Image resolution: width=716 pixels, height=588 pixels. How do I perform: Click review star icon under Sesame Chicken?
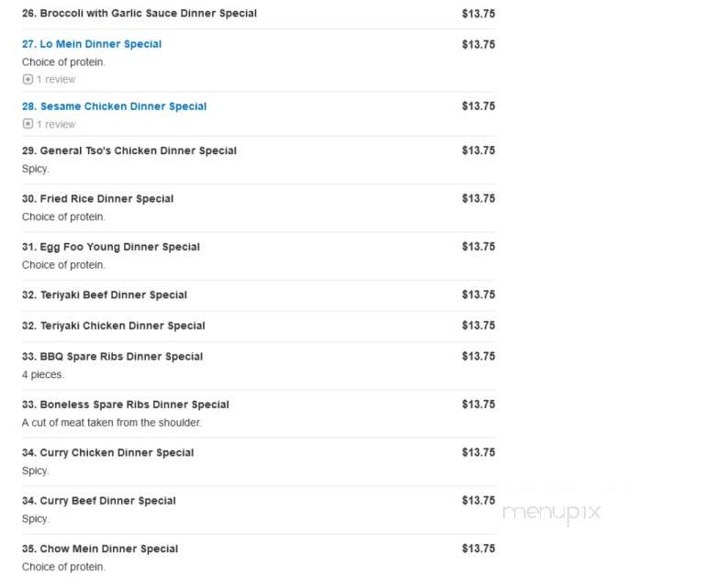point(28,124)
